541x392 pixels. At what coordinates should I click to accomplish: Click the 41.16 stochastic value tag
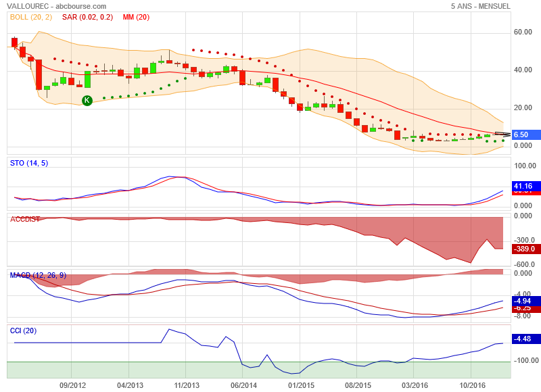click(526, 186)
